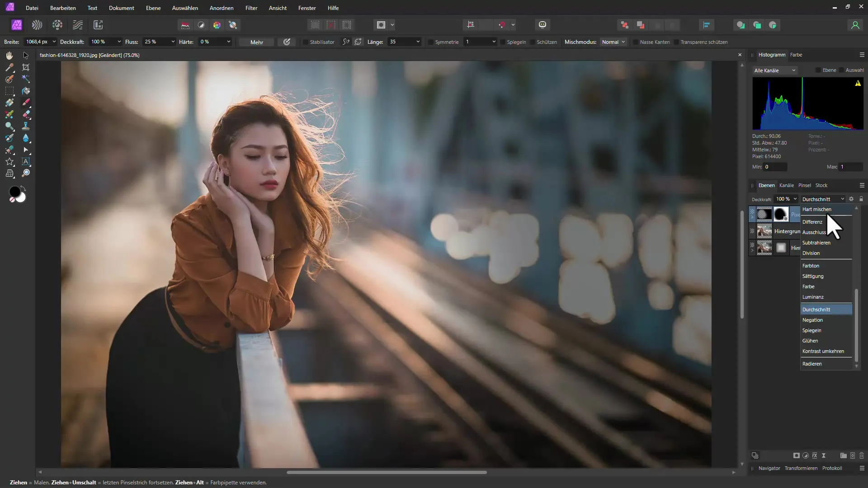Screen dimensions: 868x488
Task: Expand Alle Kanäle histogram dropdown
Action: (x=793, y=70)
